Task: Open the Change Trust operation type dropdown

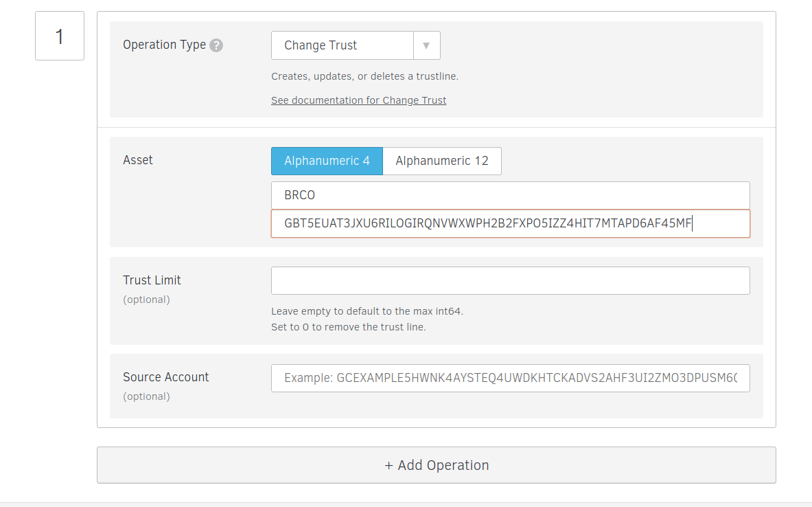Action: point(342,45)
